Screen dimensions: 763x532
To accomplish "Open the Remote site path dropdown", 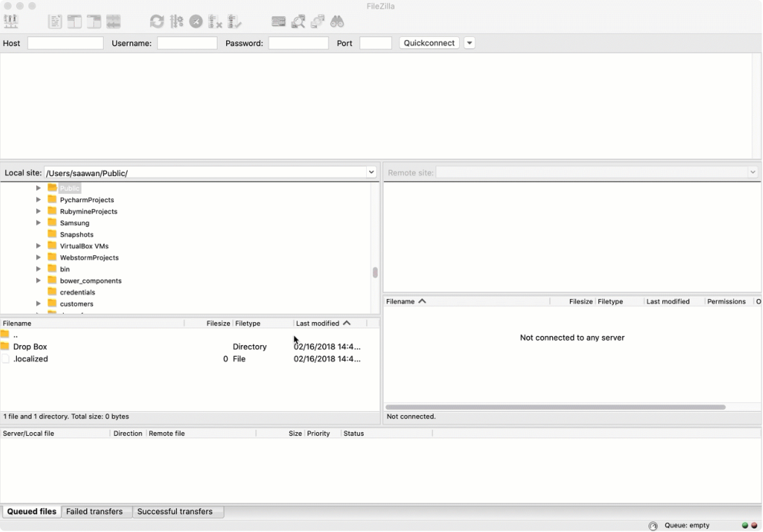I will pos(752,172).
